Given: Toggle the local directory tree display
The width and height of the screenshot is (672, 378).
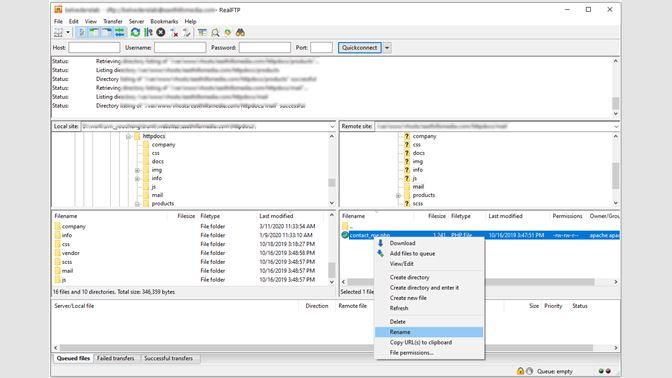Looking at the screenshot, I should tap(94, 33).
